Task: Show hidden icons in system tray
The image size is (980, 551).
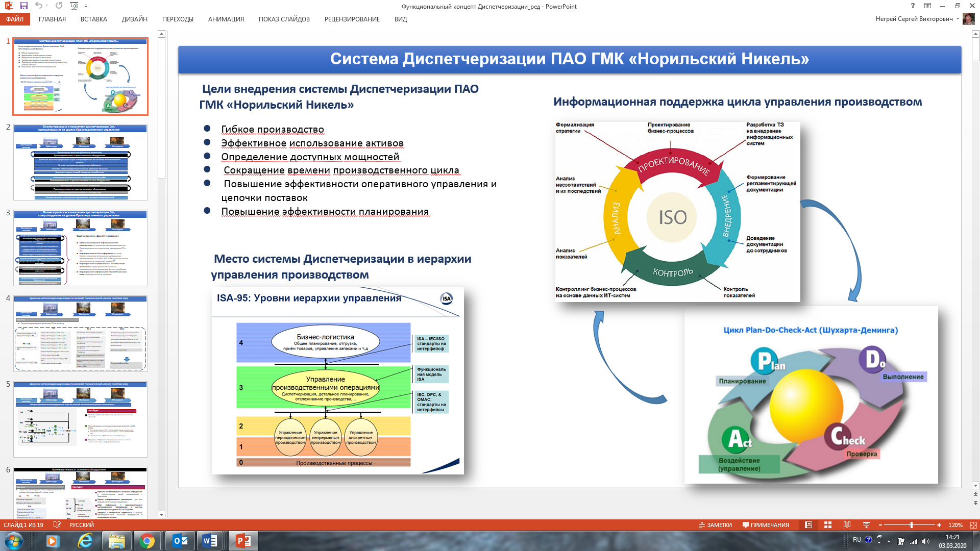Action: pyautogui.click(x=889, y=541)
